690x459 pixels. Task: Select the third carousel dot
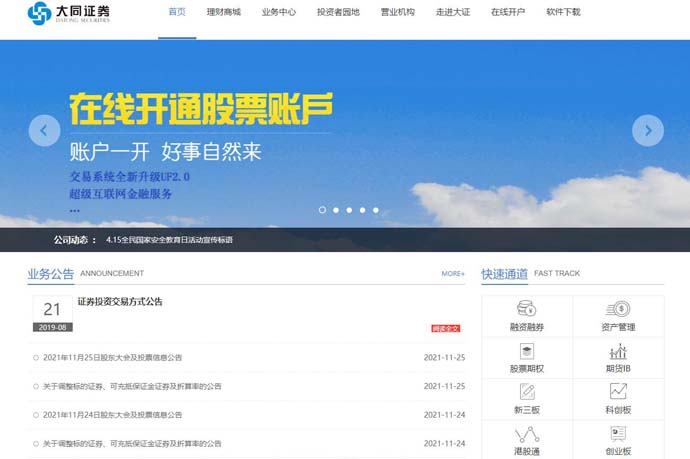click(349, 210)
